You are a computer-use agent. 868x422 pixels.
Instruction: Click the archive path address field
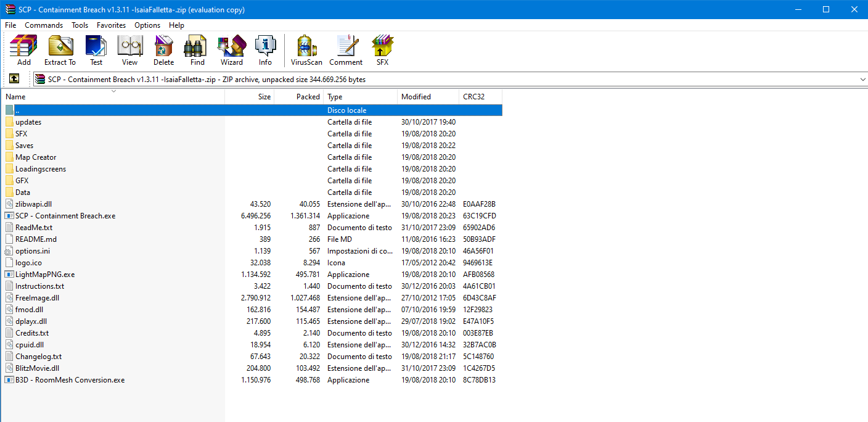click(449, 79)
